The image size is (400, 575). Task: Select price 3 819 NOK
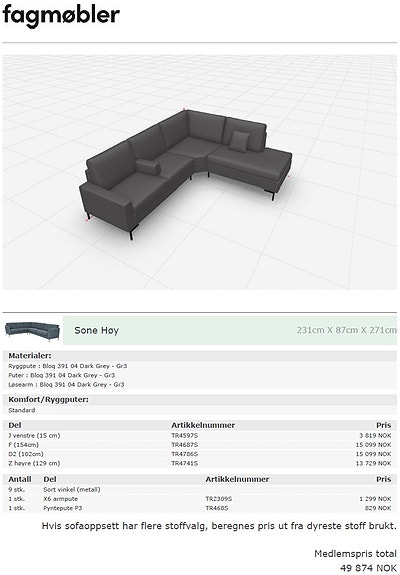(x=375, y=436)
